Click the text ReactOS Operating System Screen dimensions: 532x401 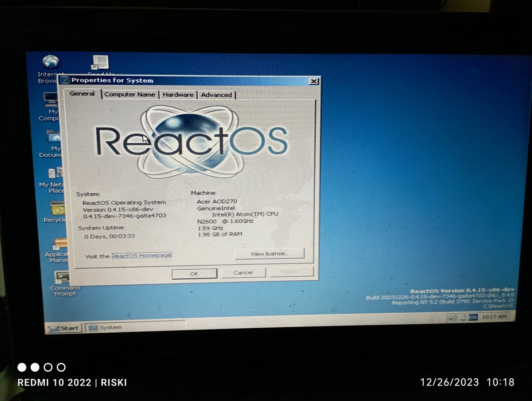point(124,202)
